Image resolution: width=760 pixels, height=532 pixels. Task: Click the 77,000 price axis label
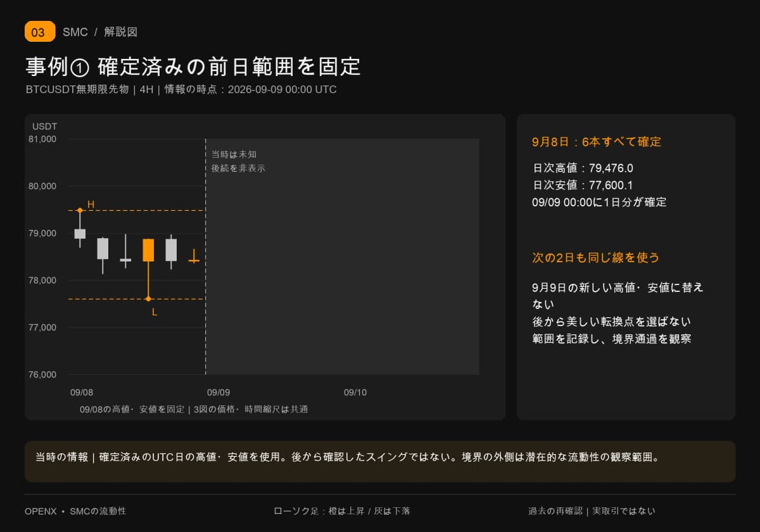(x=42, y=327)
